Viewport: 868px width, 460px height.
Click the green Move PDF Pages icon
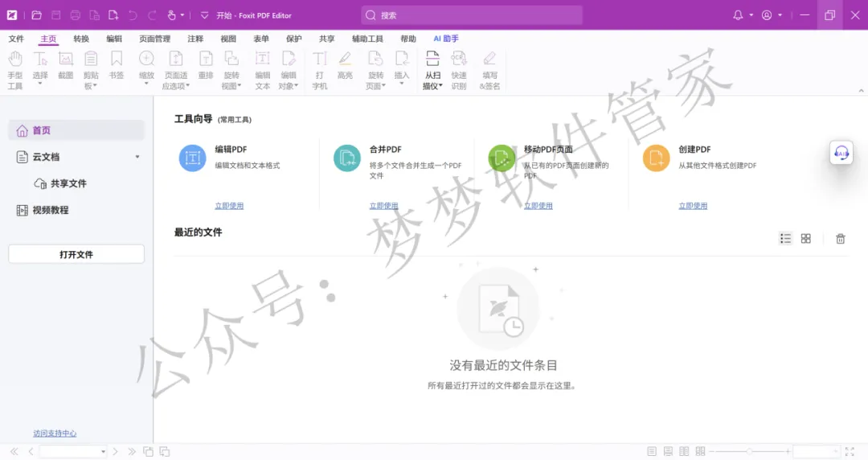(x=502, y=158)
